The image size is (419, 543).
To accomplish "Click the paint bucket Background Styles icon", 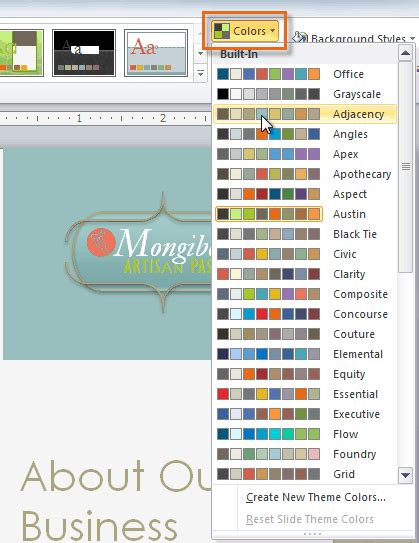I will pos(300,38).
